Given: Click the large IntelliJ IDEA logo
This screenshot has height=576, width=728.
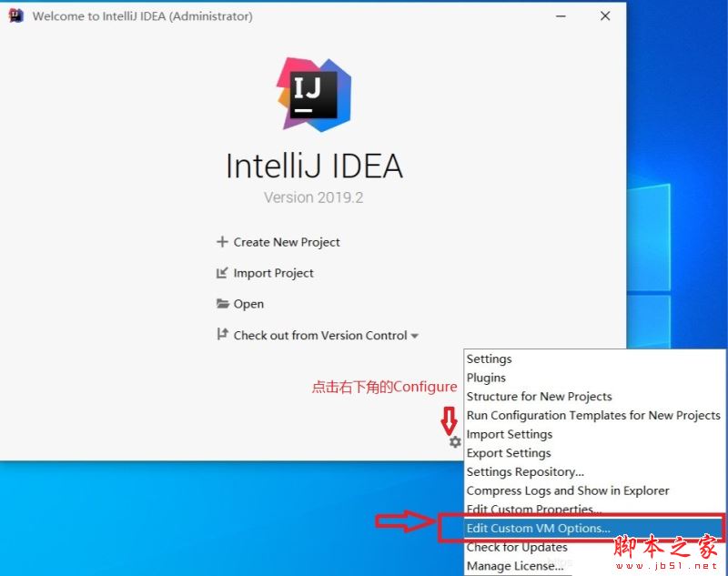Looking at the screenshot, I should pyautogui.click(x=314, y=95).
